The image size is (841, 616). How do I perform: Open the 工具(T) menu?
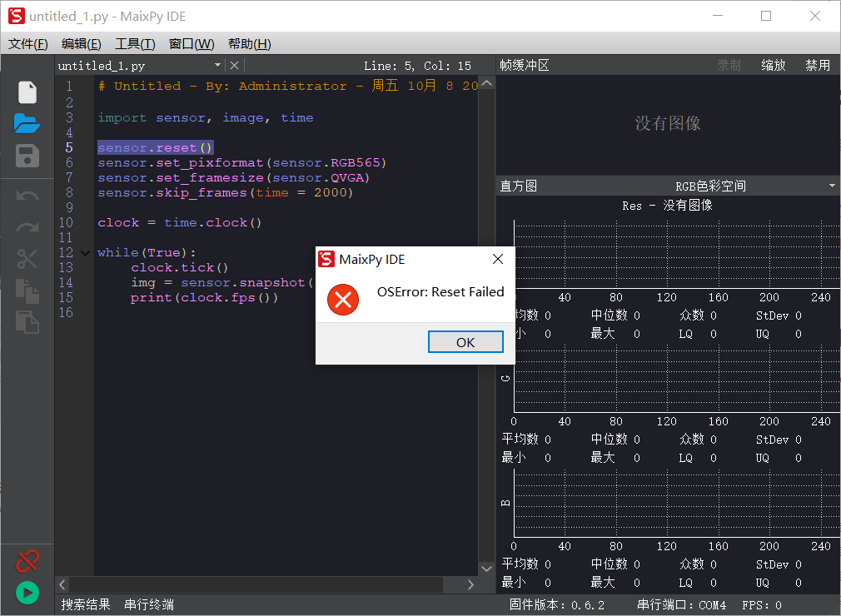(135, 43)
